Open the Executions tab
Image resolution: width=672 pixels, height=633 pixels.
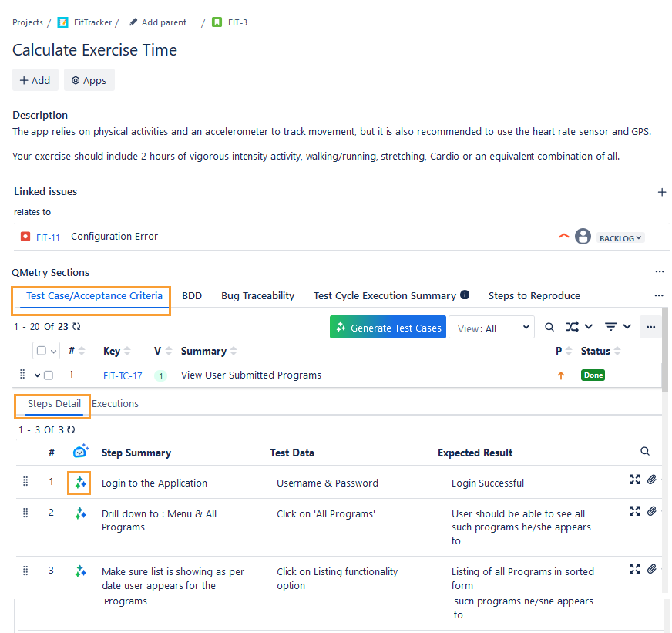point(115,403)
